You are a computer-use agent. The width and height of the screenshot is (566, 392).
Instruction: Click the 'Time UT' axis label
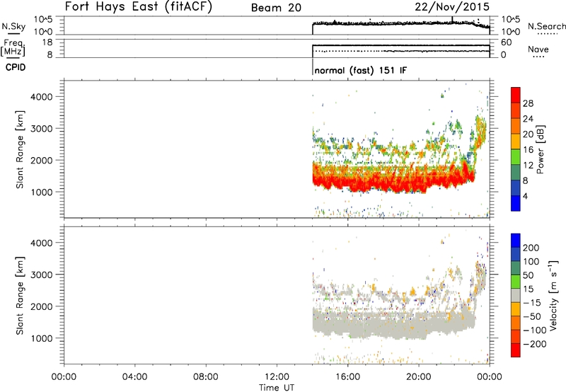(x=277, y=387)
